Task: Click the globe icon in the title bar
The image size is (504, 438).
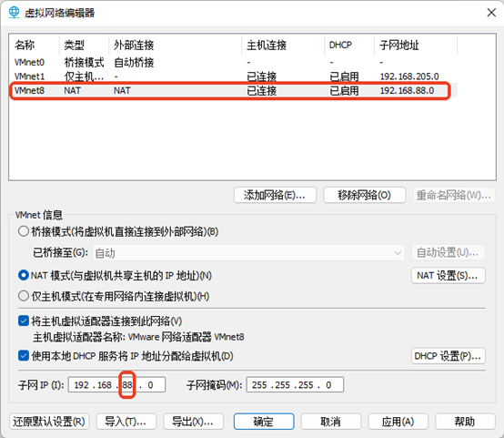Action: [14, 13]
